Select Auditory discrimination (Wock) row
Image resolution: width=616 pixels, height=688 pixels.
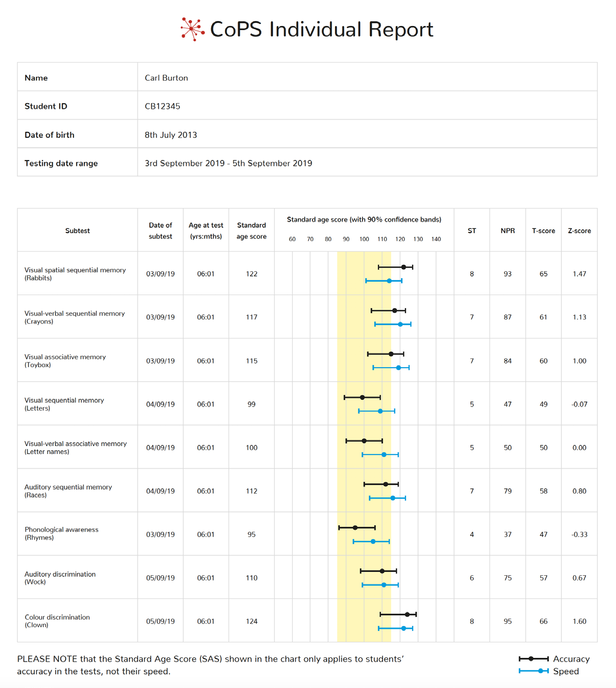[307, 577]
